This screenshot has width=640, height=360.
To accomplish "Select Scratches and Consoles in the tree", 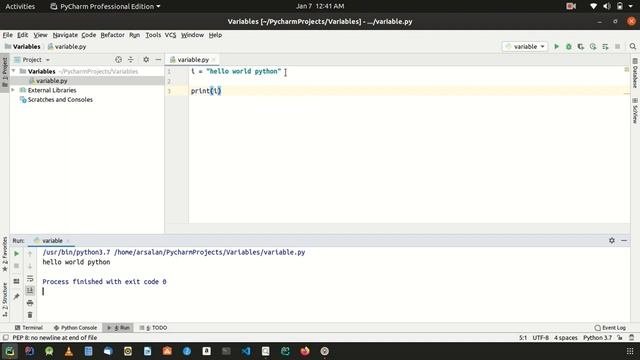I will point(60,100).
